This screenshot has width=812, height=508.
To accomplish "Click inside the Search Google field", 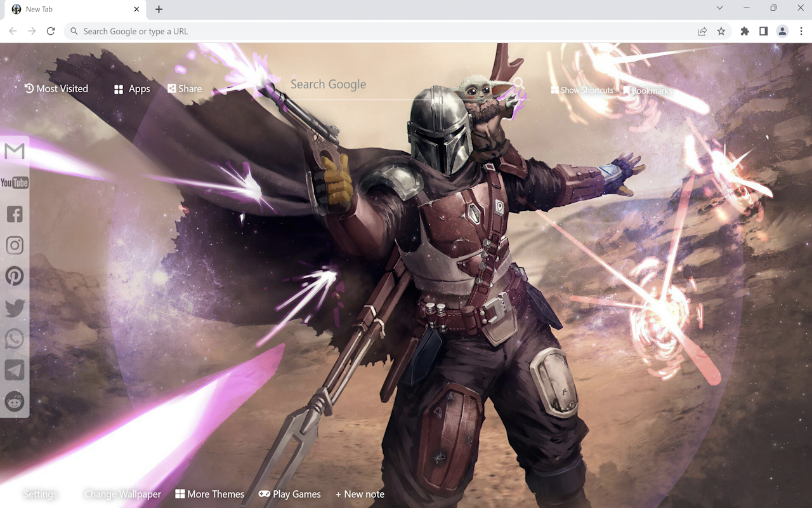I will pos(355,84).
